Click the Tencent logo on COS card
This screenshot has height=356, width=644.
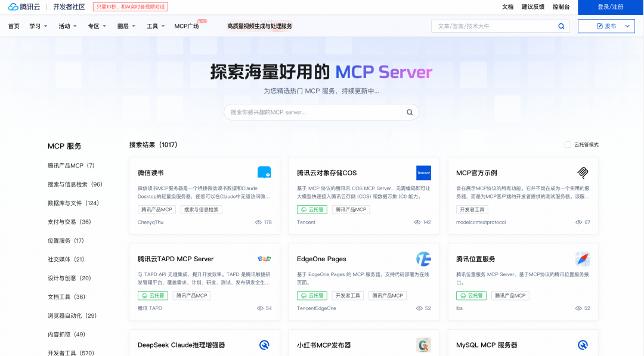click(x=423, y=173)
